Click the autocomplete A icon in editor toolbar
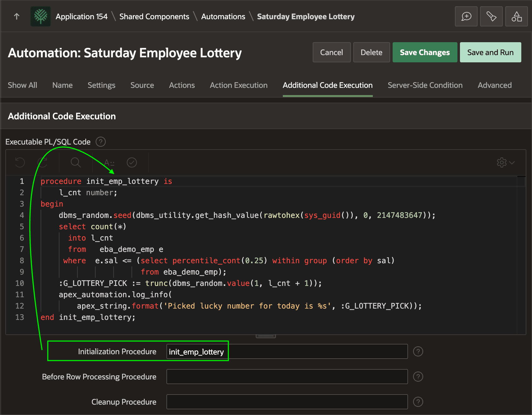532x415 pixels. (109, 162)
